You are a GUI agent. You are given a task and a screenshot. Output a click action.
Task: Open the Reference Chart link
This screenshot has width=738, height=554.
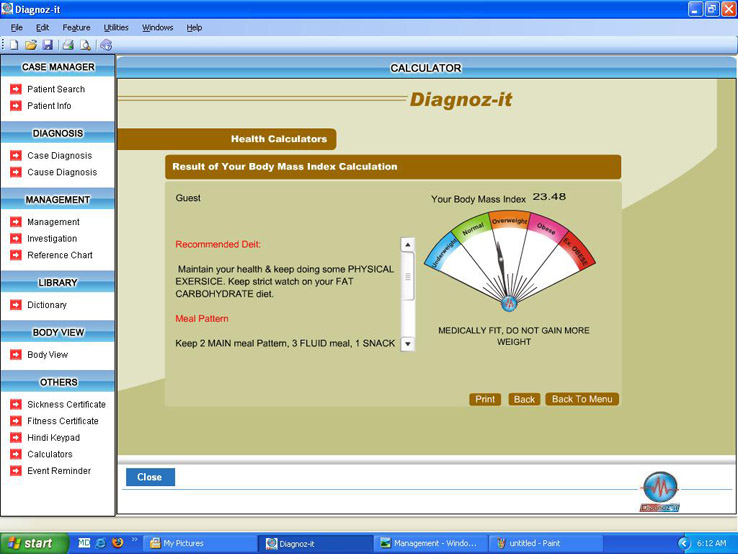[60, 255]
